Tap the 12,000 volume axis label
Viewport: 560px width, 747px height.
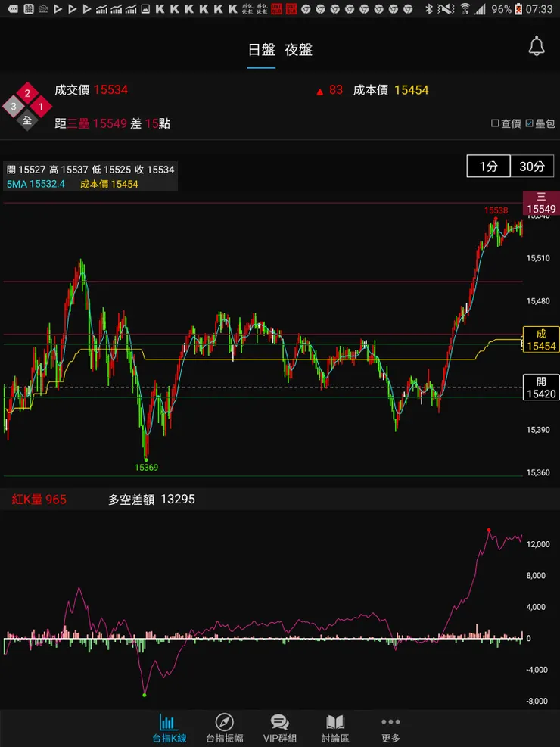537,544
